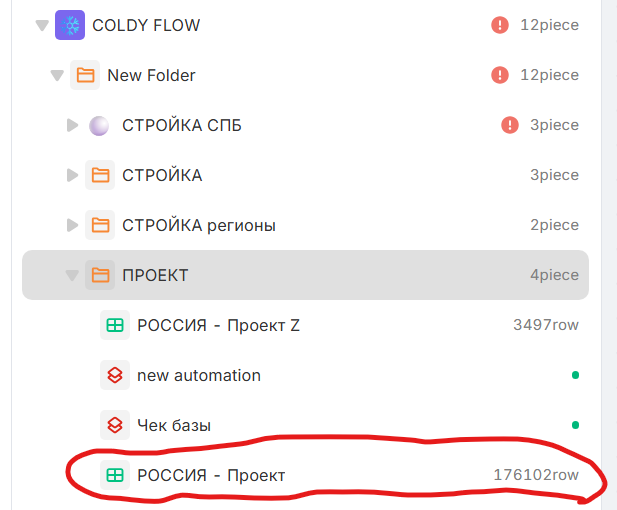Click the 12piece count on New Folder row
The height and width of the screenshot is (510, 617).
pyautogui.click(x=550, y=75)
